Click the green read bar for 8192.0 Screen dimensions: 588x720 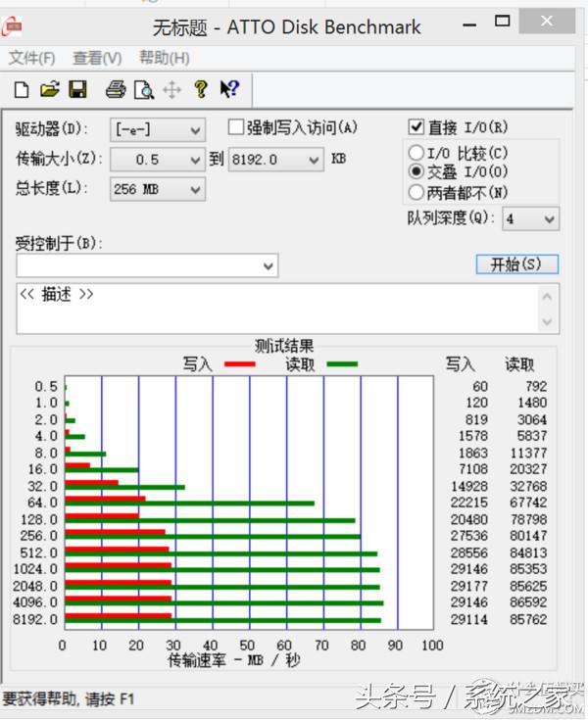tap(223, 621)
